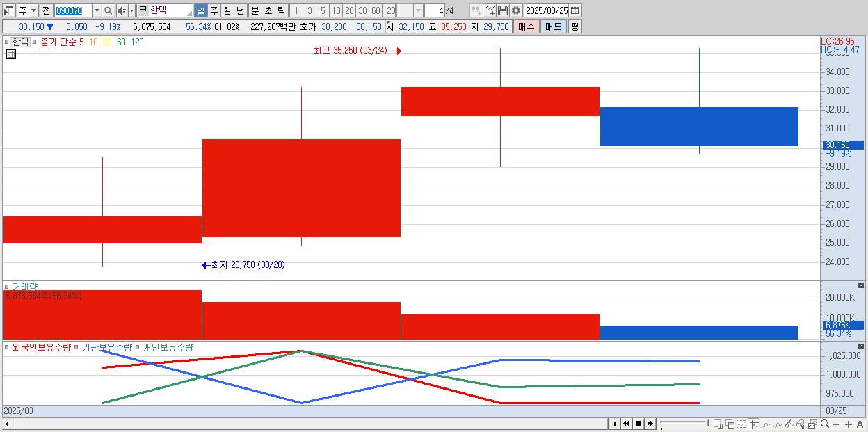
Task: Open the dropdown arrow beside 주 type selector
Action: click(x=33, y=10)
